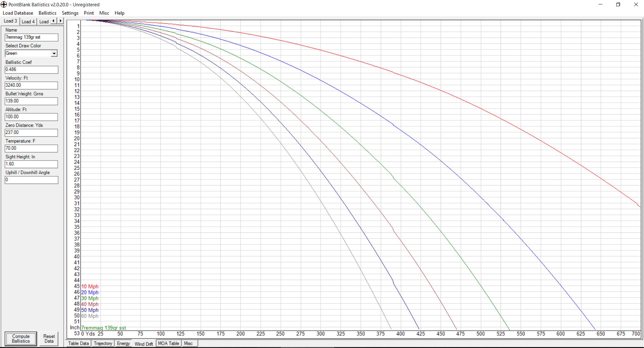644x348 pixels.
Task: Open the Misc menu in menu bar
Action: (x=104, y=13)
